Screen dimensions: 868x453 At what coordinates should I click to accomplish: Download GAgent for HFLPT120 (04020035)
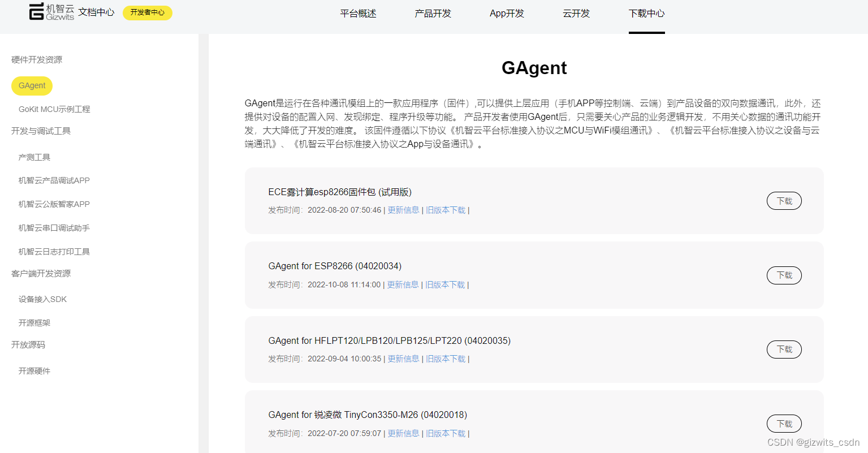(784, 350)
